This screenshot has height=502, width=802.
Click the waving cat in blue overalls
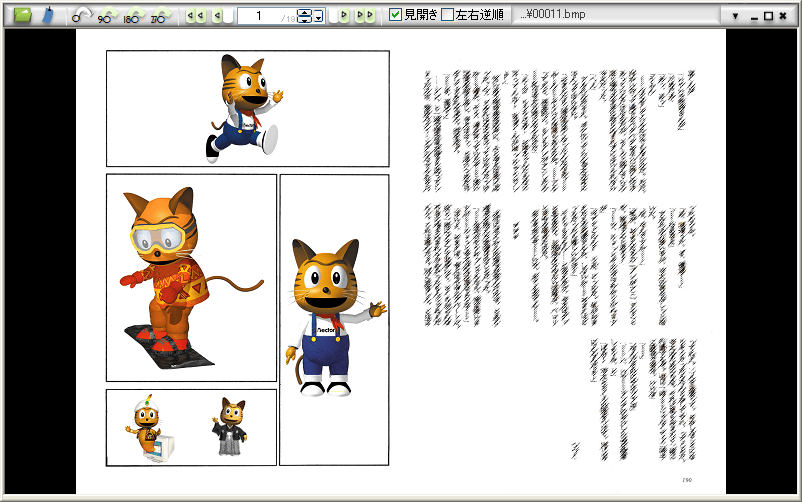pyautogui.click(x=335, y=320)
